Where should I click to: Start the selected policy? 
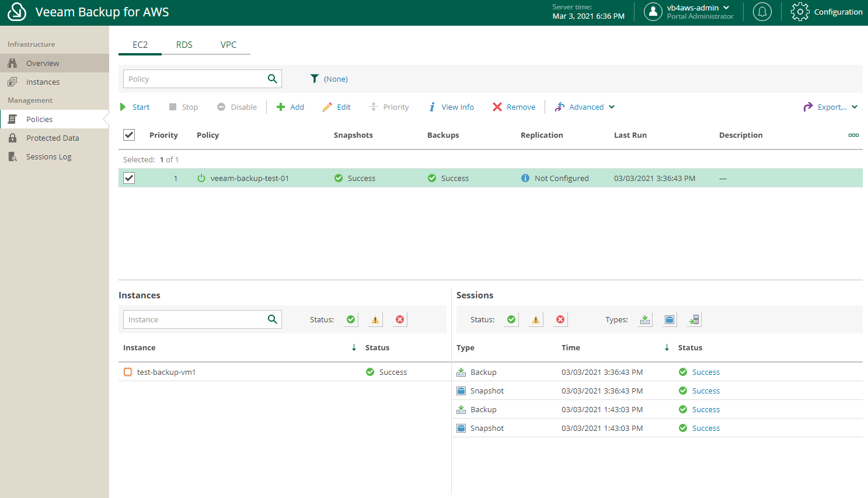[x=135, y=107]
